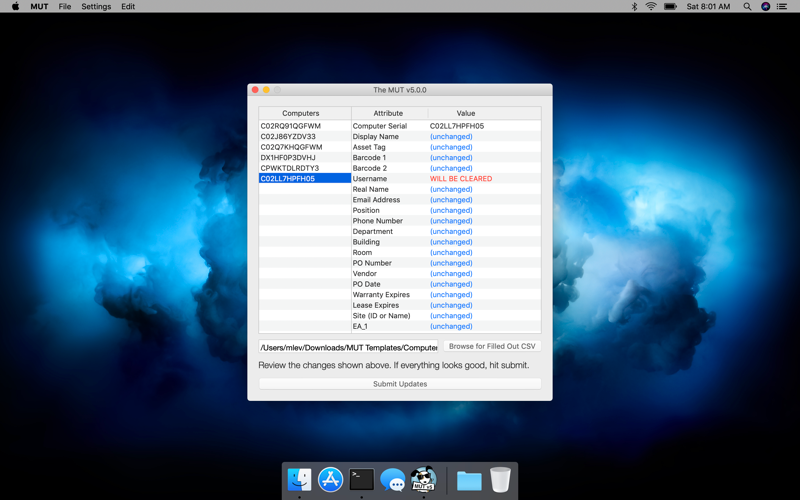Click the Room attribute
This screenshot has height=500, width=800.
[x=362, y=252]
